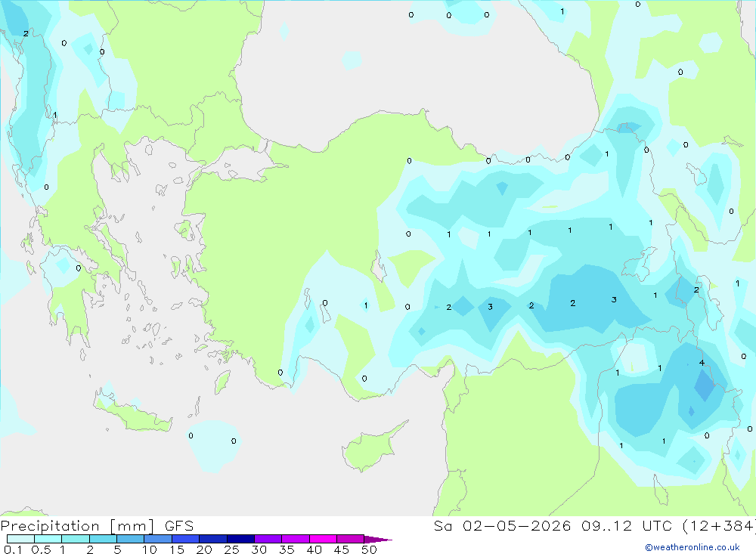Click the '10' legend scale label

point(149,549)
